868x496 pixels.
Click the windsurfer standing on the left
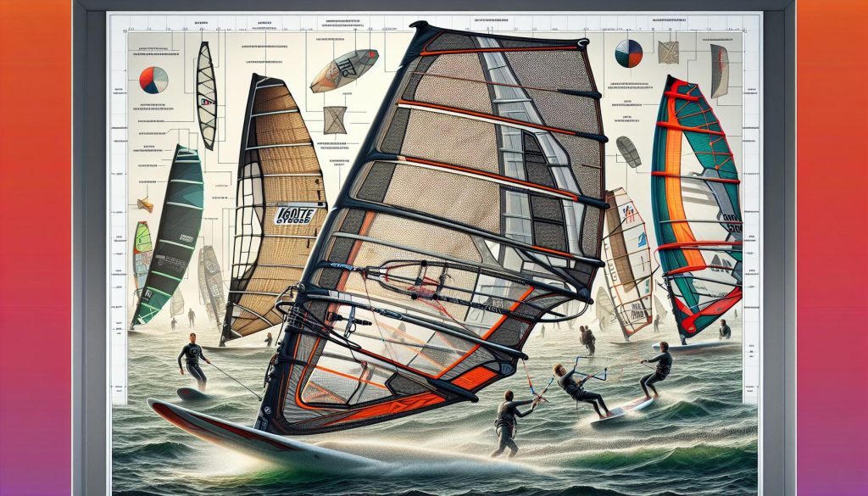192,360
